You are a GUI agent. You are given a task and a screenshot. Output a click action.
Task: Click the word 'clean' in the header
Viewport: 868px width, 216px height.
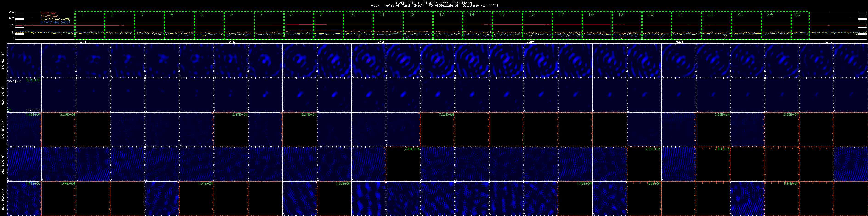(x=375, y=6)
